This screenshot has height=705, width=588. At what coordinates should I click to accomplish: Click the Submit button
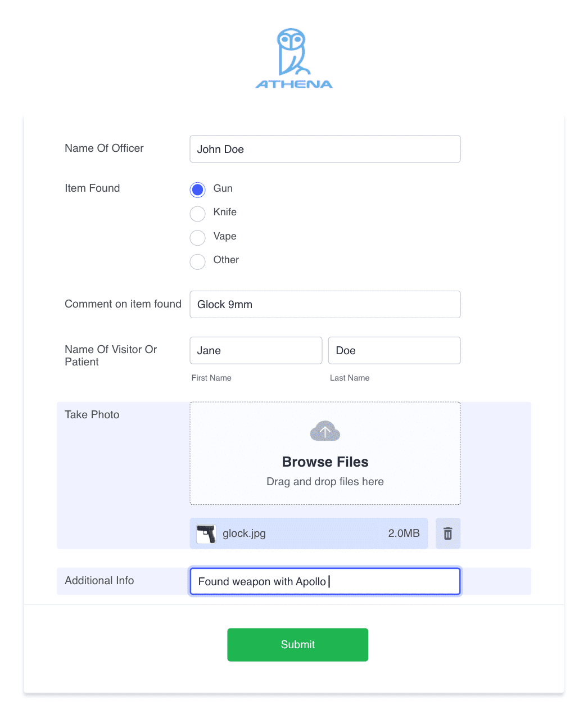(298, 645)
